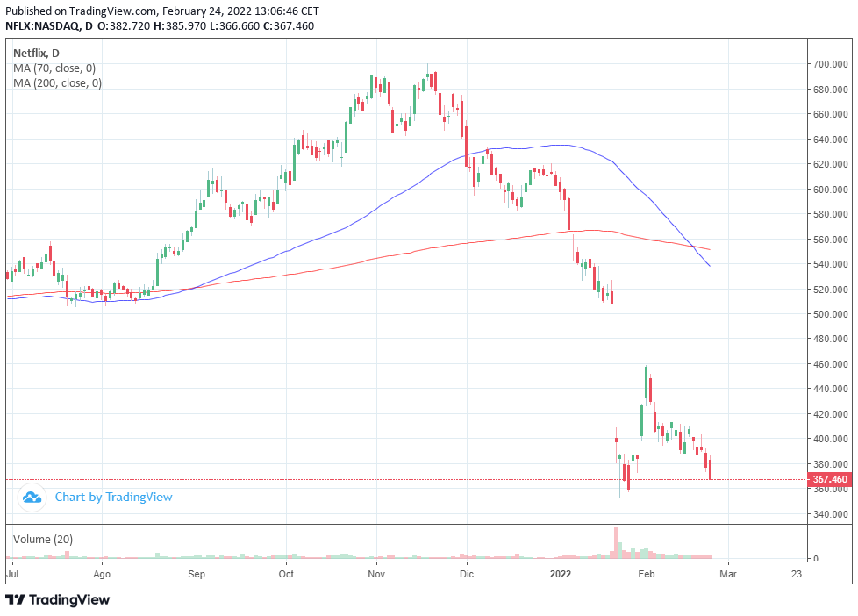
Task: Click the TradingView logo at bottom left
Action: click(x=57, y=599)
